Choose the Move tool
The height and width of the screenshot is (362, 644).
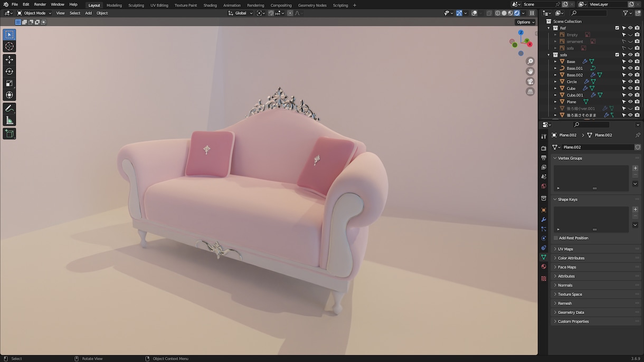coord(10,60)
